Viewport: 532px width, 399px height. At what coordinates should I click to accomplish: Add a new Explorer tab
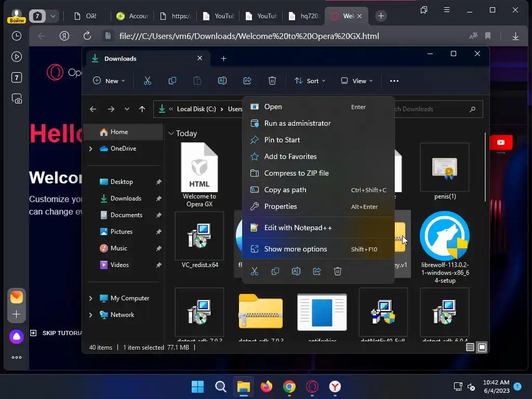click(x=223, y=58)
